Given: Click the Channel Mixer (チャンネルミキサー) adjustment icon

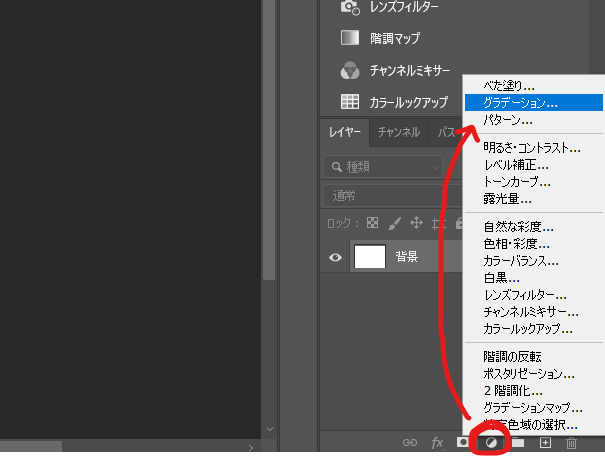Looking at the screenshot, I should point(350,70).
